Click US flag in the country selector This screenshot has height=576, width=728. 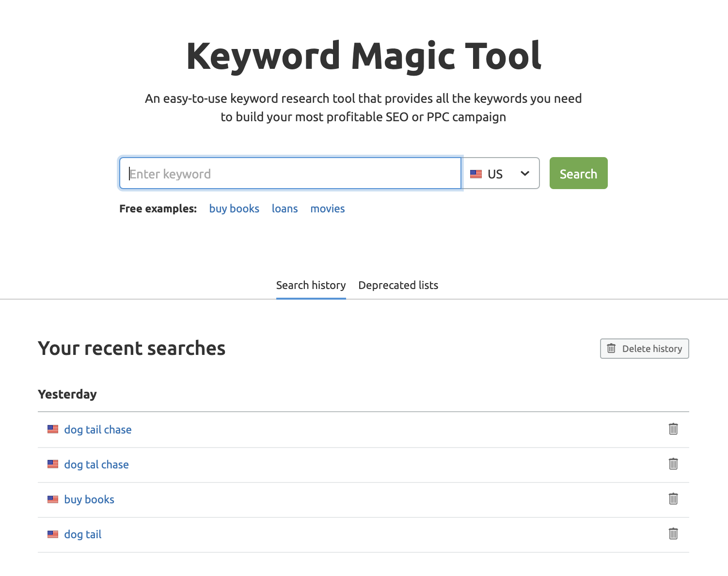click(x=476, y=174)
